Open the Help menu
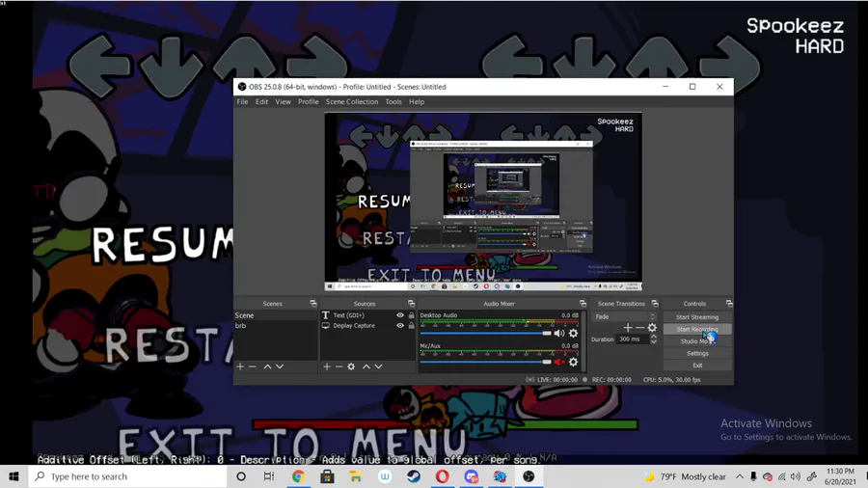 (417, 102)
